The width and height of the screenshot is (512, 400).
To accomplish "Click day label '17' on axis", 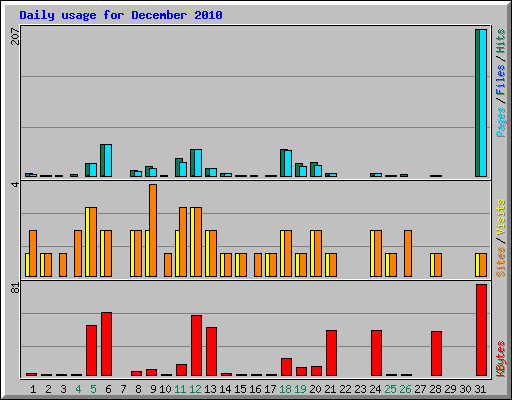I will pyautogui.click(x=270, y=389).
